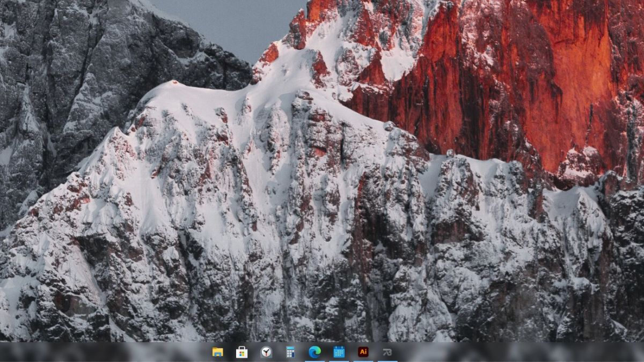Open the gray app icon after Illustrator
This screenshot has height=362, width=644.
tap(387, 352)
